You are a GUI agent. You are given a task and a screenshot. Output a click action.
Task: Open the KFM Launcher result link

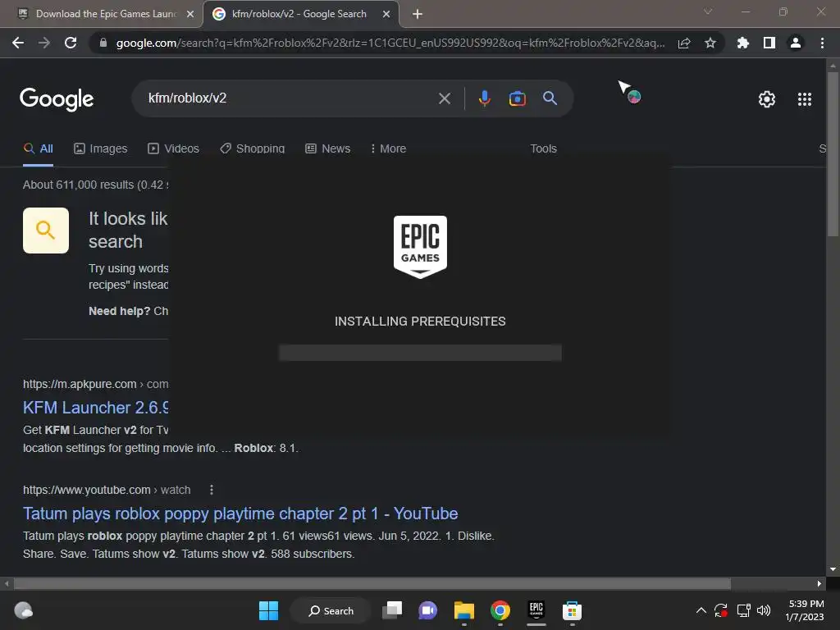pyautogui.click(x=95, y=408)
